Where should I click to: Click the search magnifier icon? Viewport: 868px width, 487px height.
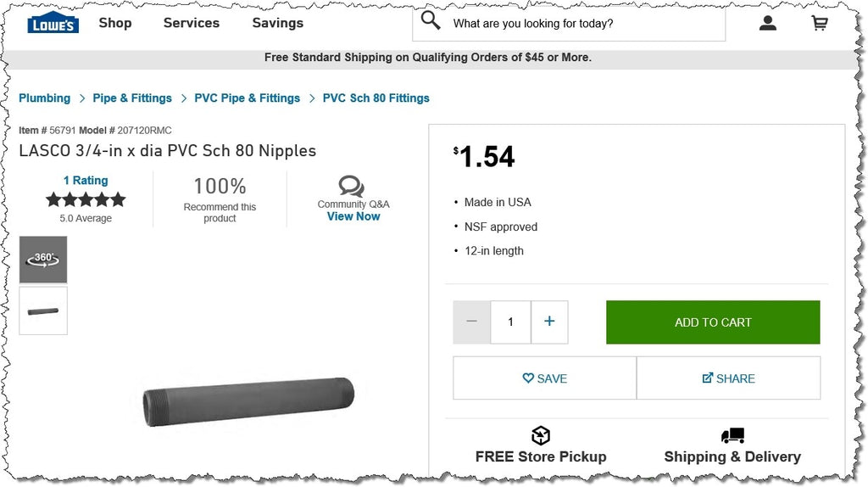[x=431, y=20]
